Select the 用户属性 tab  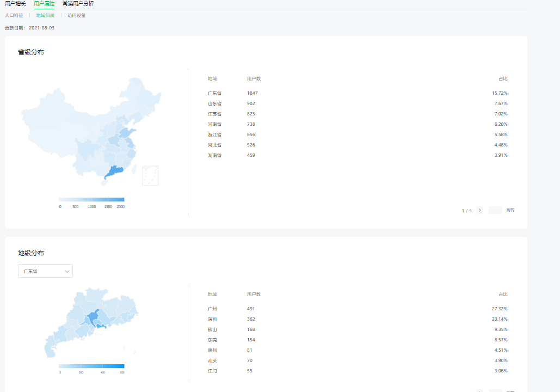pos(44,4)
